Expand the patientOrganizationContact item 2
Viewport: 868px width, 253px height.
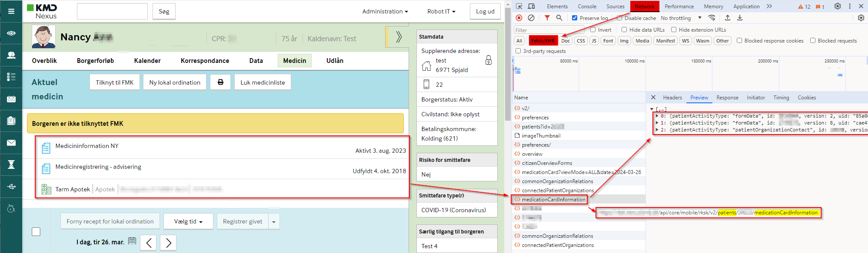click(657, 130)
